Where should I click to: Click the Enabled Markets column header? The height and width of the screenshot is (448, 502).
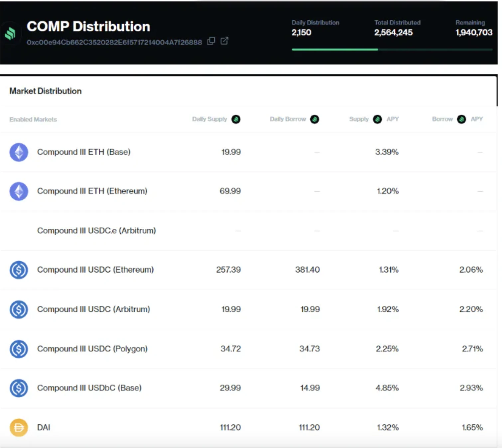(33, 119)
